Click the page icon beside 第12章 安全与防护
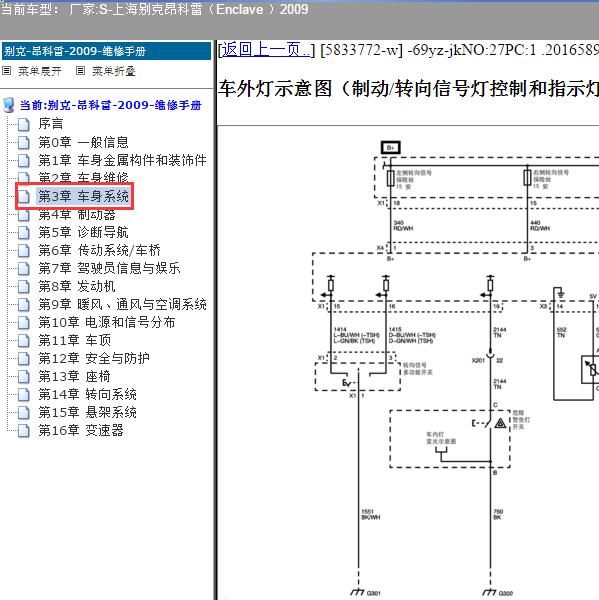This screenshot has height=600, width=599. pos(24,359)
